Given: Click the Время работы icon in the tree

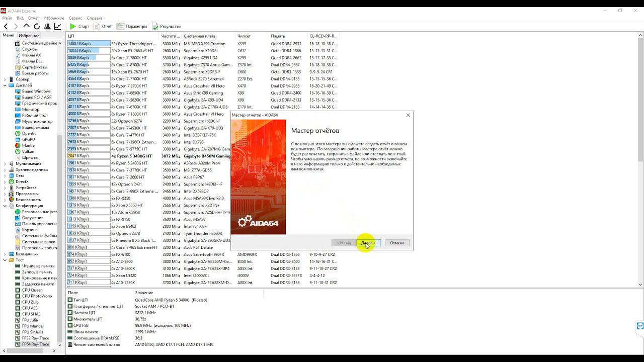Looking at the screenshot, I should point(18,73).
